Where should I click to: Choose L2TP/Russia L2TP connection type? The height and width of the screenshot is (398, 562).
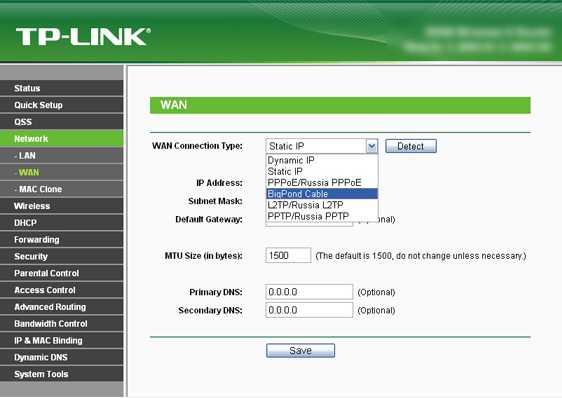coord(322,205)
